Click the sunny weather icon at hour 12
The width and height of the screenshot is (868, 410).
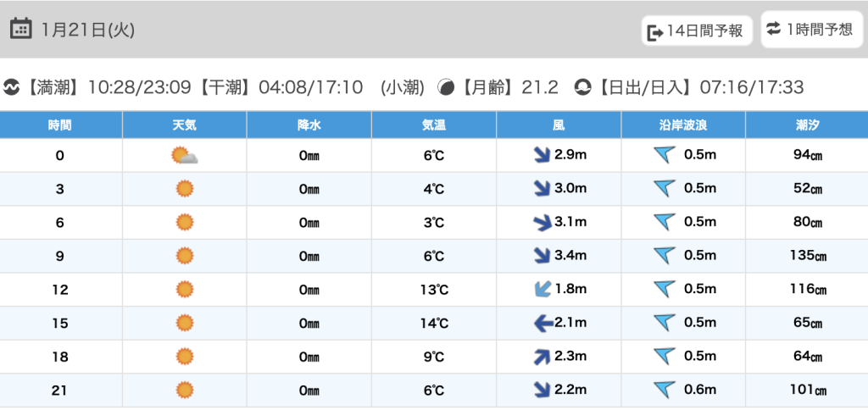184,290
